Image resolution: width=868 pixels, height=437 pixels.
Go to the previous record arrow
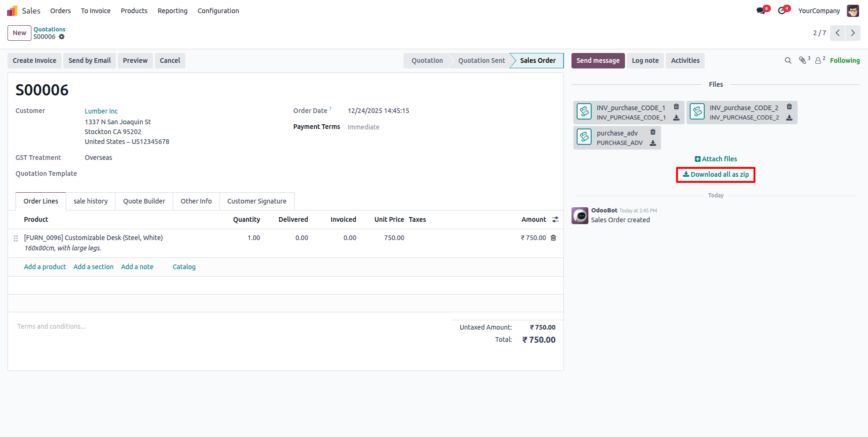tap(838, 33)
